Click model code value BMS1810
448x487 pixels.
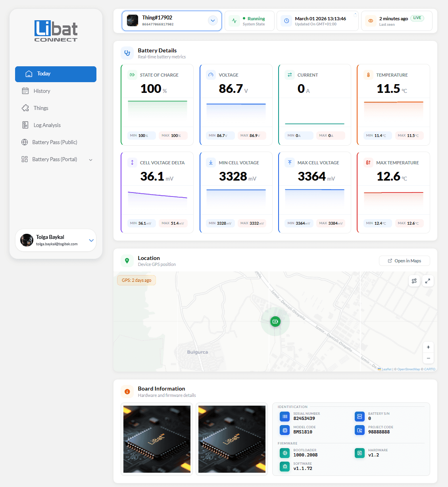click(x=303, y=432)
